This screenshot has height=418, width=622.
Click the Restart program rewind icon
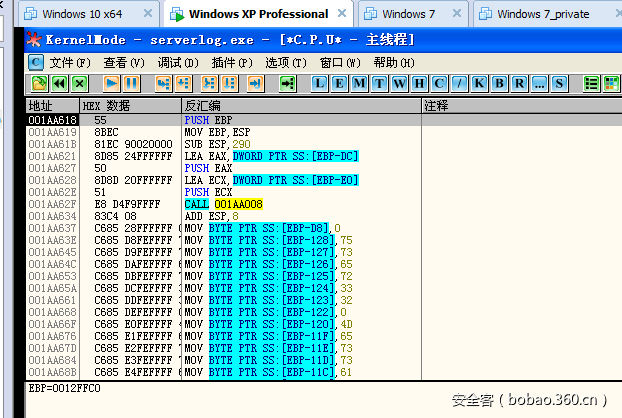click(x=58, y=83)
